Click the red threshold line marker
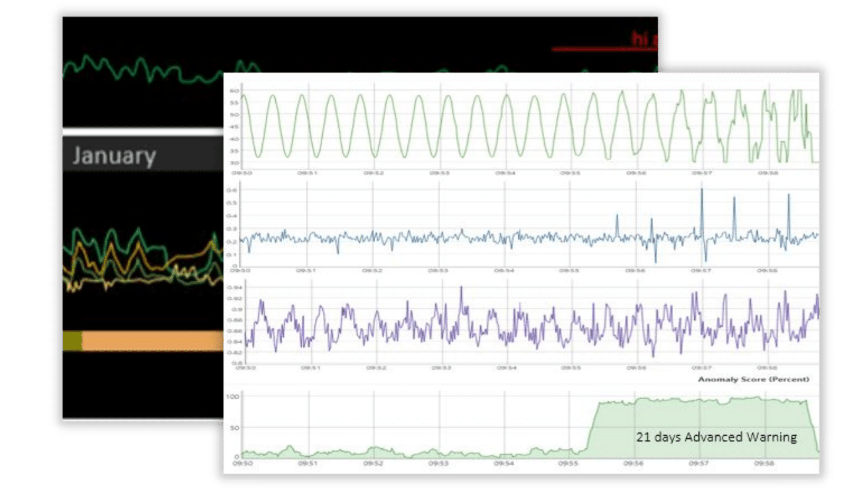 point(601,50)
